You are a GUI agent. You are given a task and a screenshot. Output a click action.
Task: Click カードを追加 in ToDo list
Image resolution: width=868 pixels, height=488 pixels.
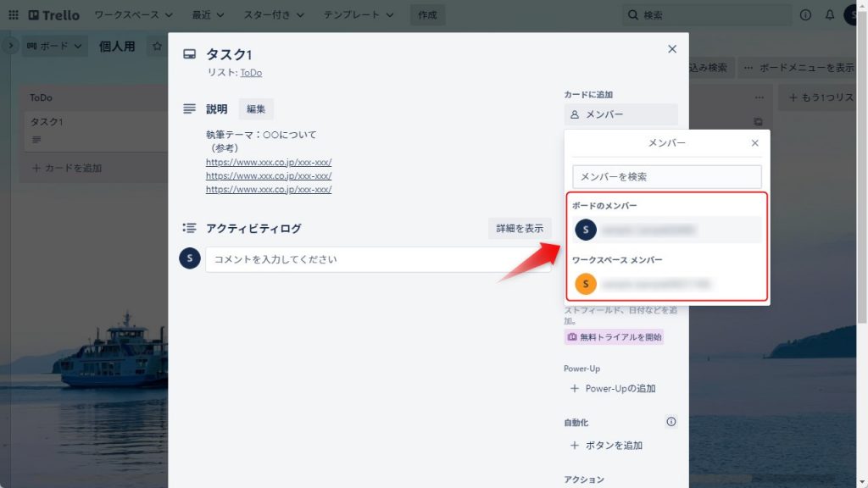click(66, 169)
